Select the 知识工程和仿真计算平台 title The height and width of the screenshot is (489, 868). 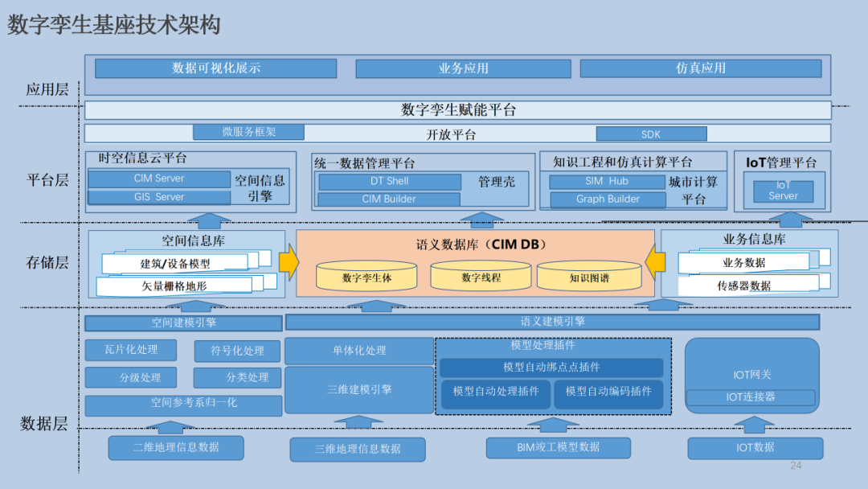[622, 162]
